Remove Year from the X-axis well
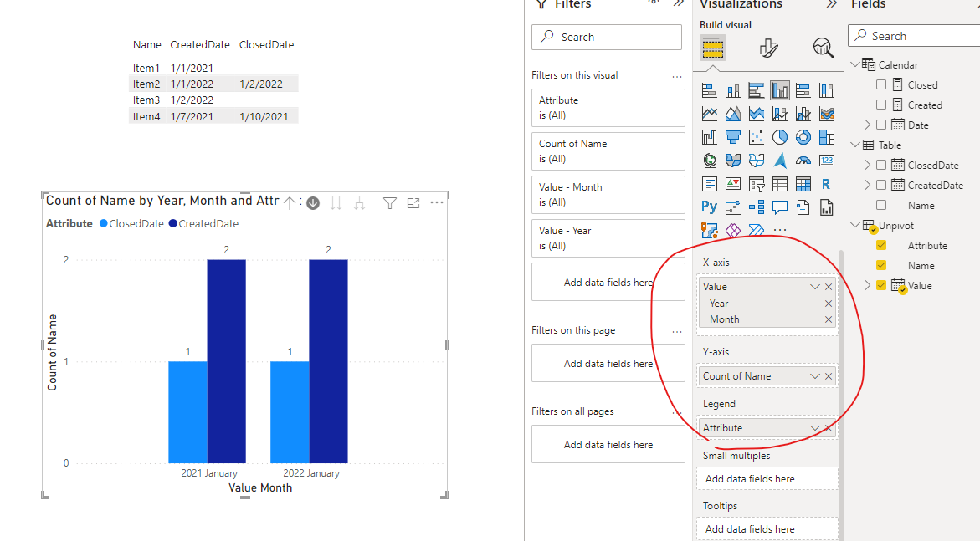 point(829,304)
